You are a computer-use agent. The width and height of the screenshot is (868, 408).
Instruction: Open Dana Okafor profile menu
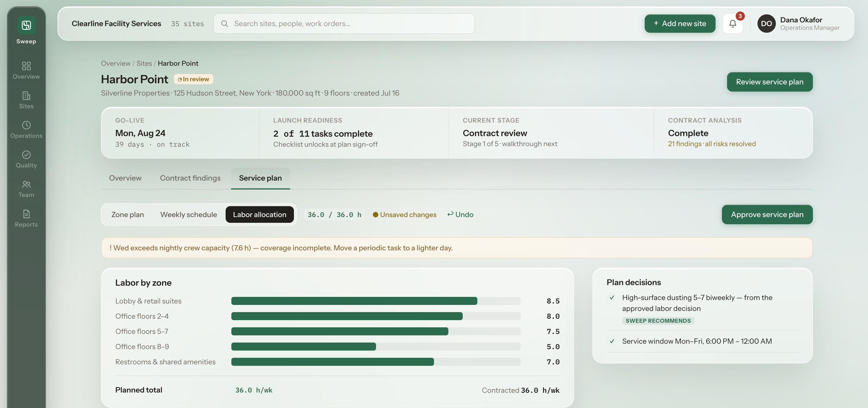[798, 24]
